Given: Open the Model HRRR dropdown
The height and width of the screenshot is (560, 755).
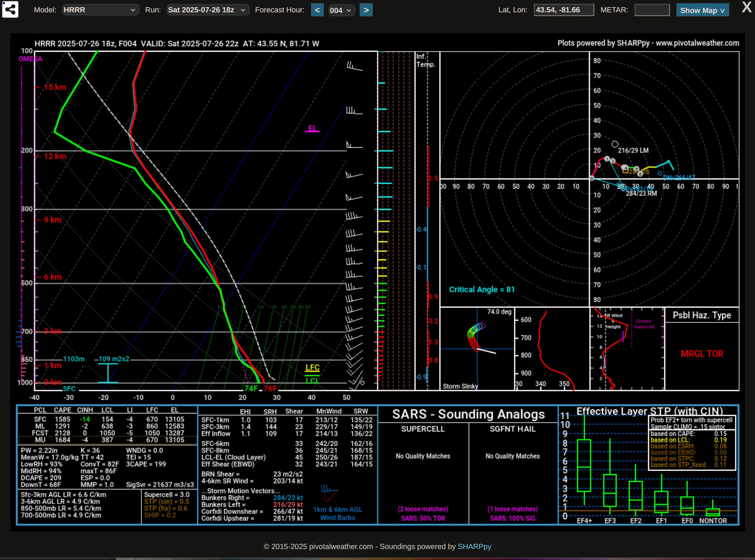Looking at the screenshot, I should [x=100, y=10].
